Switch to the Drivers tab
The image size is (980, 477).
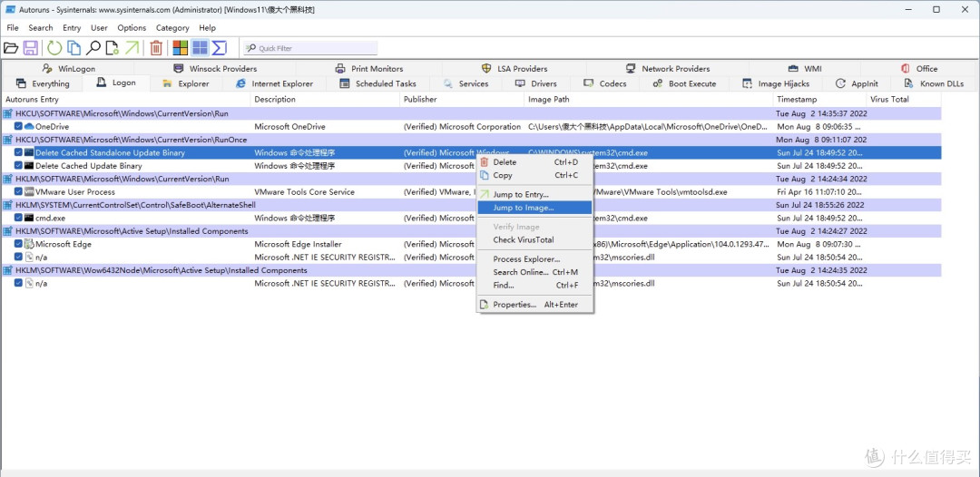point(535,83)
